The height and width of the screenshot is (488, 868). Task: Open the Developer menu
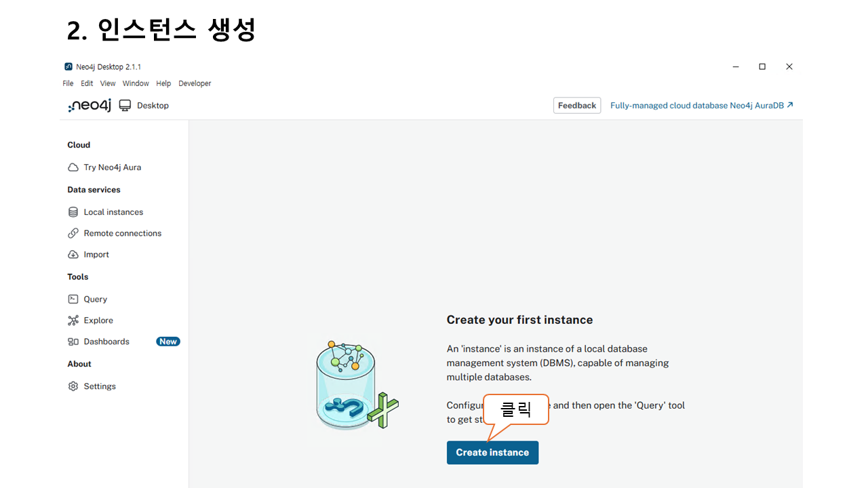195,83
